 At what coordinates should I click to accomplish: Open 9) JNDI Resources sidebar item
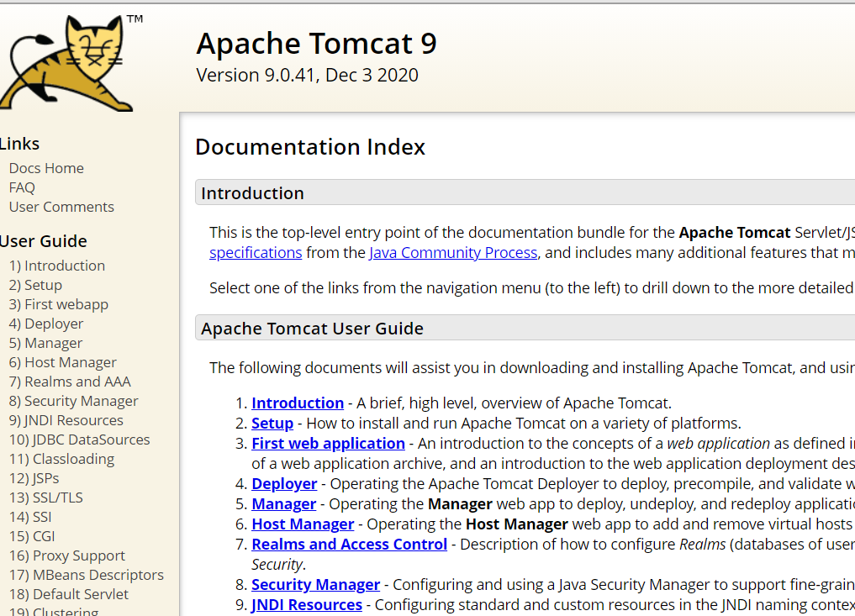tap(66, 420)
